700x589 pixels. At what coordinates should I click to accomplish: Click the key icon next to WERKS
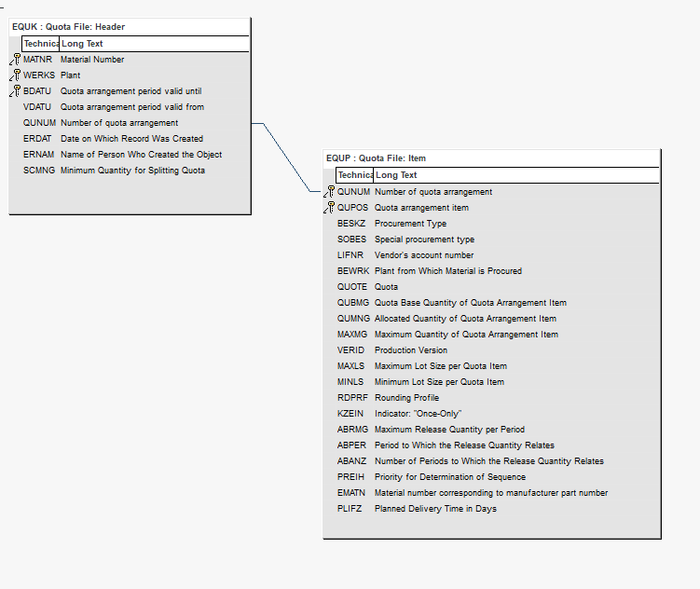click(16, 75)
